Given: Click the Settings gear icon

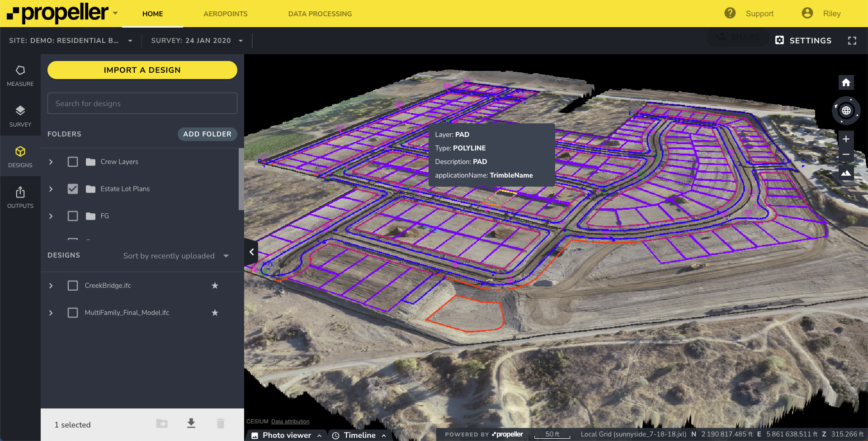Looking at the screenshot, I should click(779, 40).
